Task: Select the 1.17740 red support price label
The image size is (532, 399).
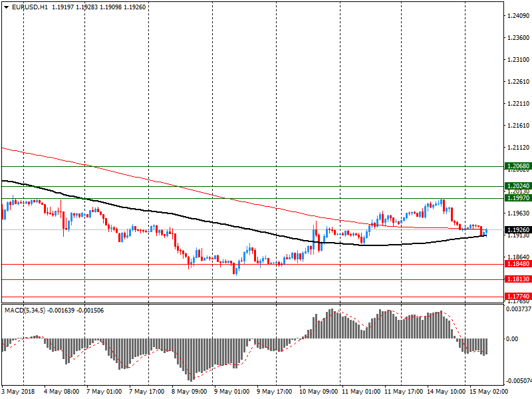Action: pos(517,297)
